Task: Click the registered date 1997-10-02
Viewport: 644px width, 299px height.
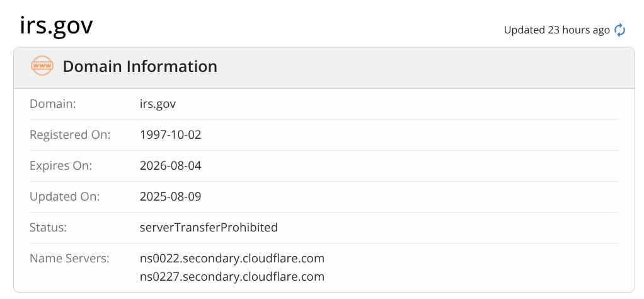Action: (x=170, y=134)
